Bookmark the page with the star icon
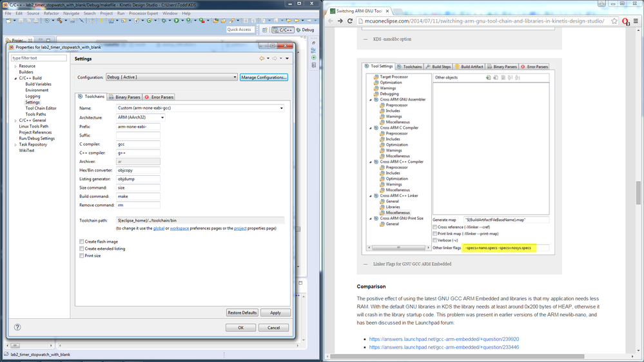 (614, 21)
